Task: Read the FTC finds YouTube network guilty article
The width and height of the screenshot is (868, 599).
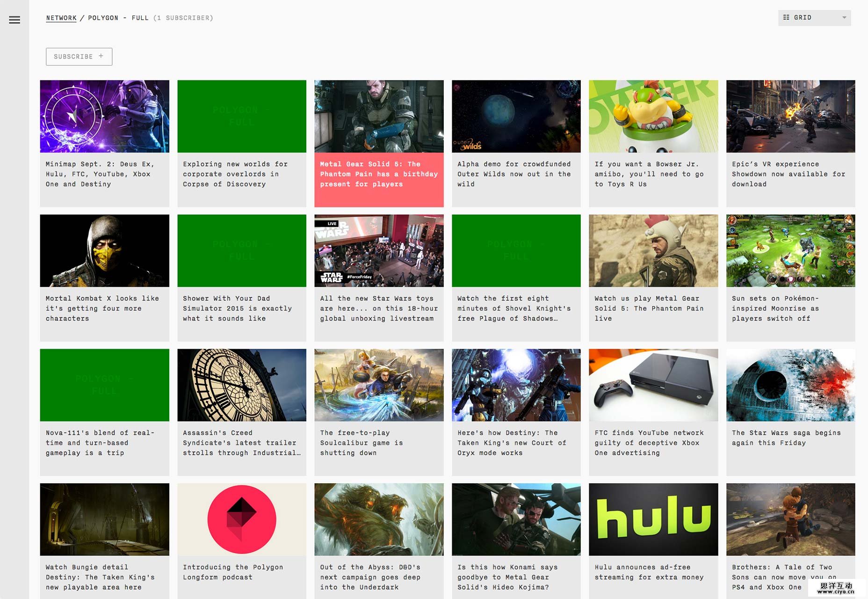Action: pyautogui.click(x=649, y=443)
